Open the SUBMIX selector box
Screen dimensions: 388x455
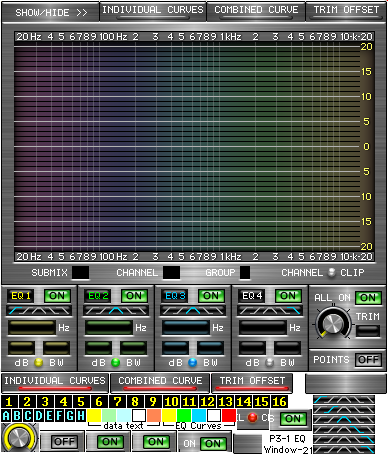pos(81,273)
